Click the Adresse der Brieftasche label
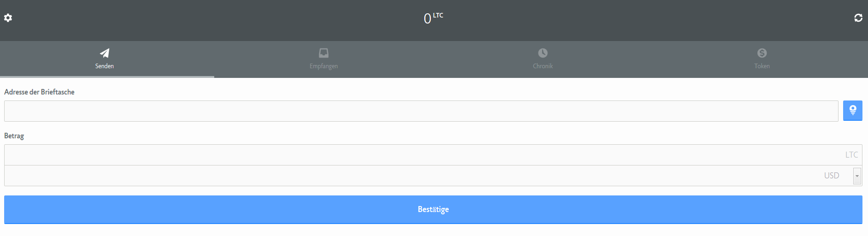The image size is (868, 236). tap(39, 92)
